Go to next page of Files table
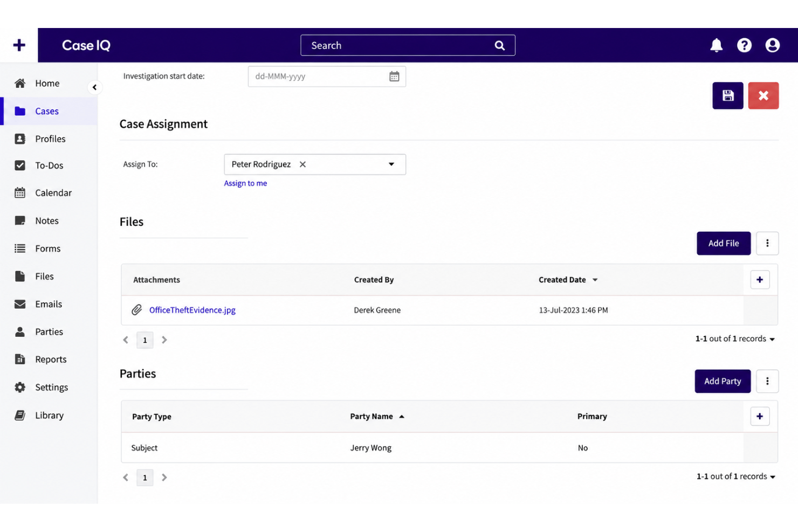The width and height of the screenshot is (798, 532). point(164,340)
